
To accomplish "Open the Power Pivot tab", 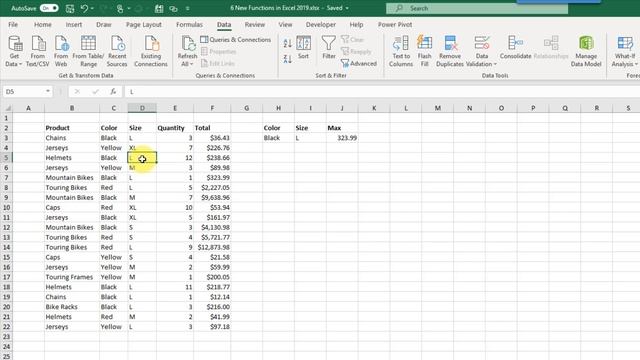I will tap(395, 24).
